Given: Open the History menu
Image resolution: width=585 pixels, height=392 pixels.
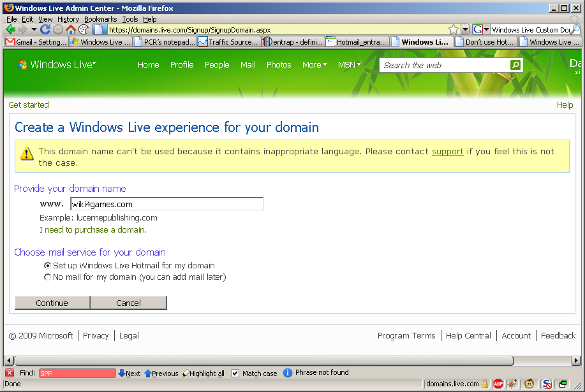Looking at the screenshot, I should click(x=68, y=19).
